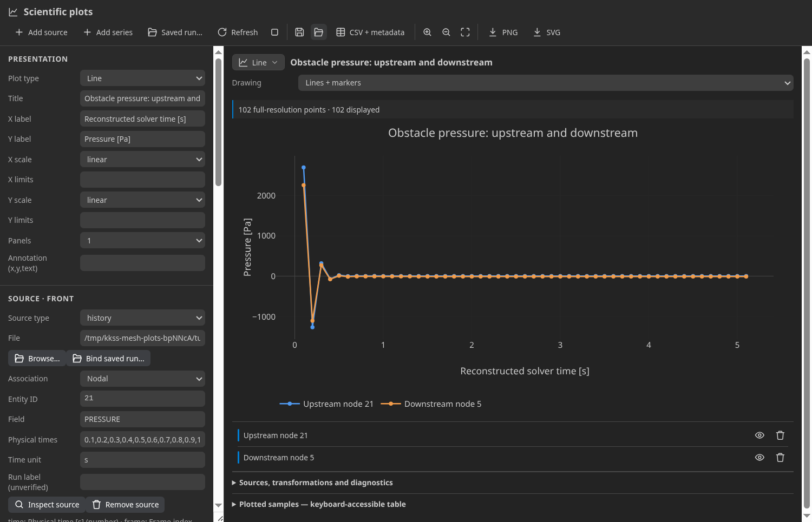
Task: Click the stop square icon beside Refresh
Action: 274,32
